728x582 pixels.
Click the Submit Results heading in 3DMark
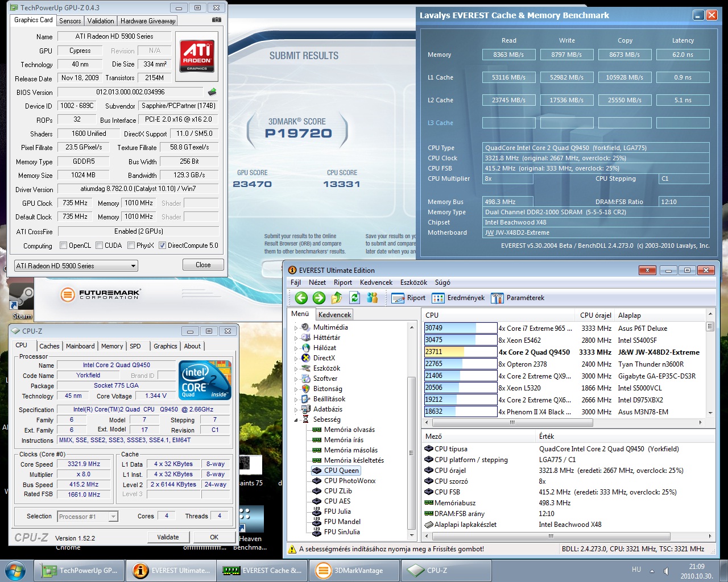pos(304,56)
